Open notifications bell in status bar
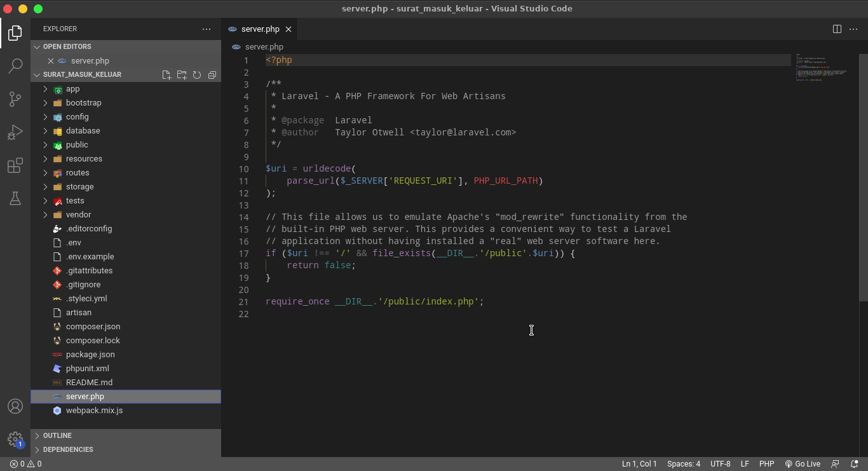 855,464
